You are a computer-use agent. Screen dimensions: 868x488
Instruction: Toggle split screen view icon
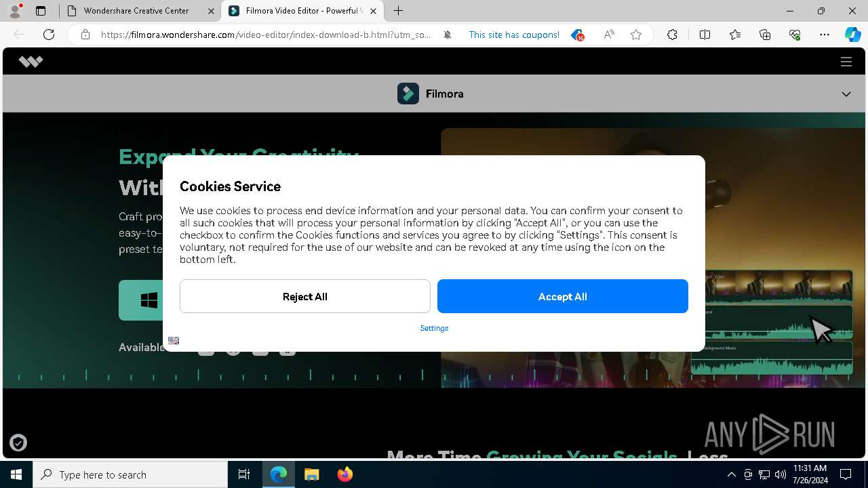(705, 35)
